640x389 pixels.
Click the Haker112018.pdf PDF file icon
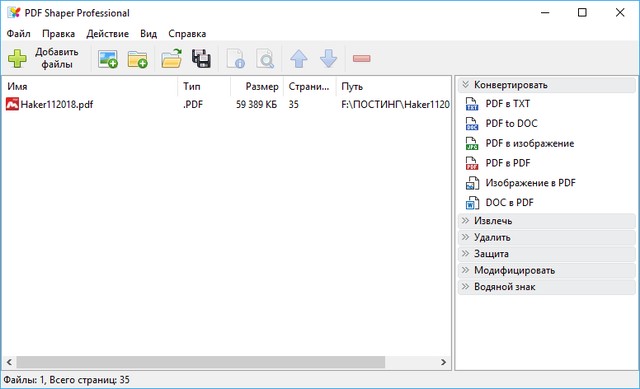coord(12,104)
